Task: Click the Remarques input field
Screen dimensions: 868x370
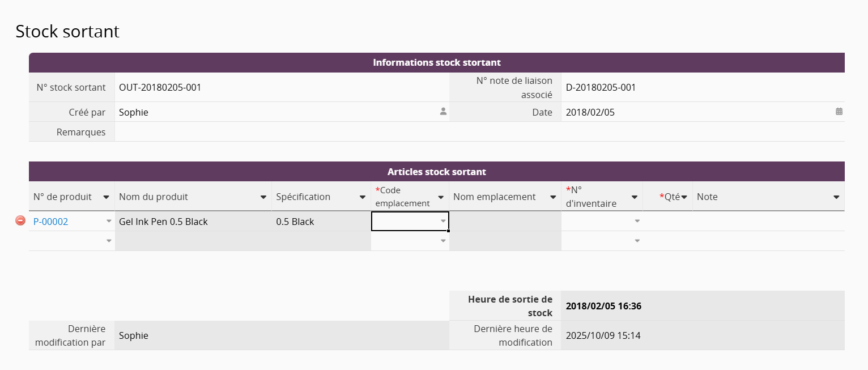Action: (x=479, y=132)
